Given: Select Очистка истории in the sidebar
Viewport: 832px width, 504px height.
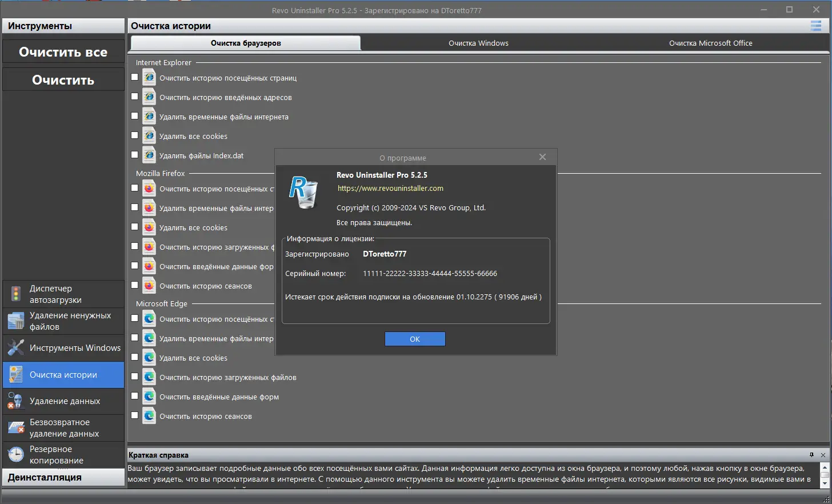Looking at the screenshot, I should (63, 375).
